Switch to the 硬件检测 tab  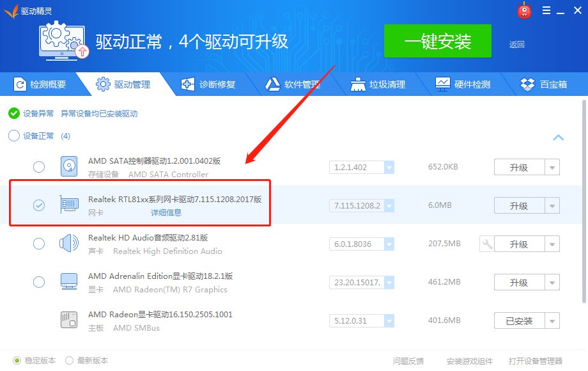tap(463, 83)
